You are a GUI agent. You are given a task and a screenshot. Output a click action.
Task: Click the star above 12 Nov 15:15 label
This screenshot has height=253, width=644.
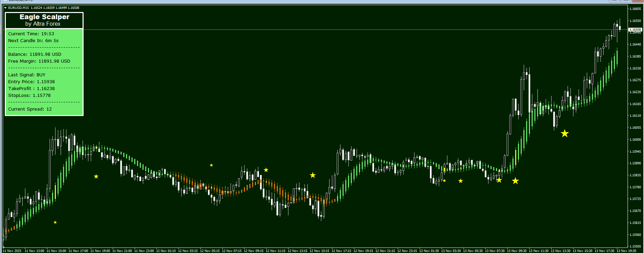(313, 175)
